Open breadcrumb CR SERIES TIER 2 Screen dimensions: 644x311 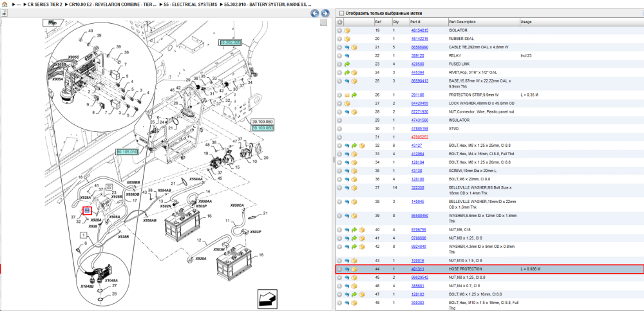[44, 4]
